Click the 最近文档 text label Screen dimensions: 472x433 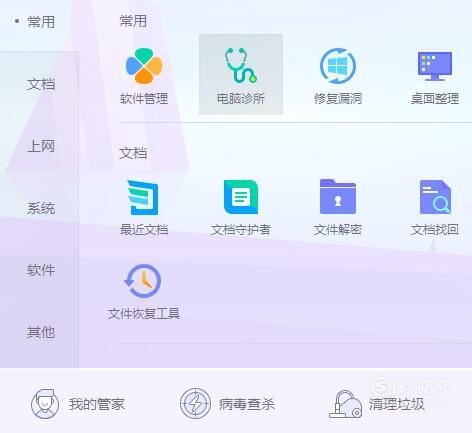(x=144, y=230)
